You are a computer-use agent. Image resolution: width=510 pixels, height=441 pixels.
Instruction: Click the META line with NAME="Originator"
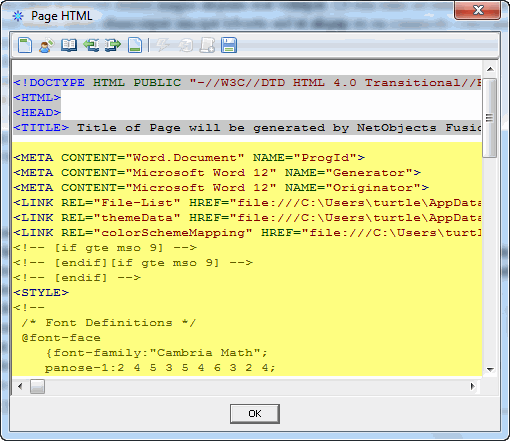coord(221,188)
